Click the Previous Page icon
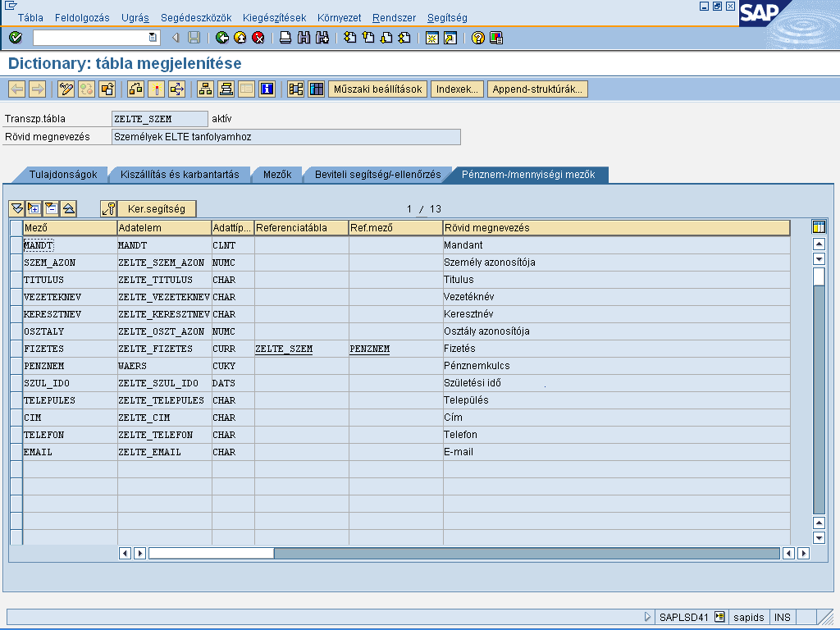This screenshot has height=630, width=840. click(x=368, y=38)
